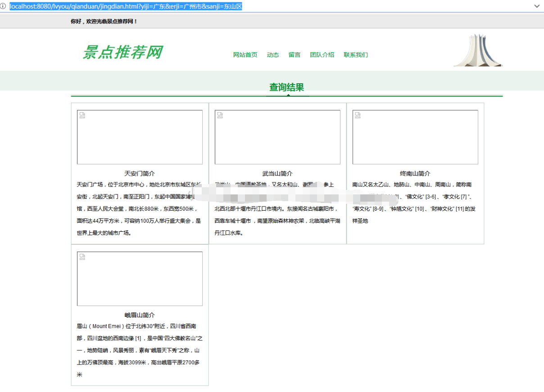
Task: Click the broken image icon on 天安门 card
Action: coord(82,115)
